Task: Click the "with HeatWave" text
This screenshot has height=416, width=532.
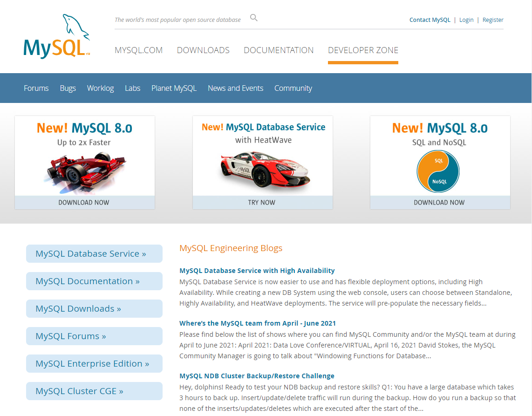Action: 263,140
